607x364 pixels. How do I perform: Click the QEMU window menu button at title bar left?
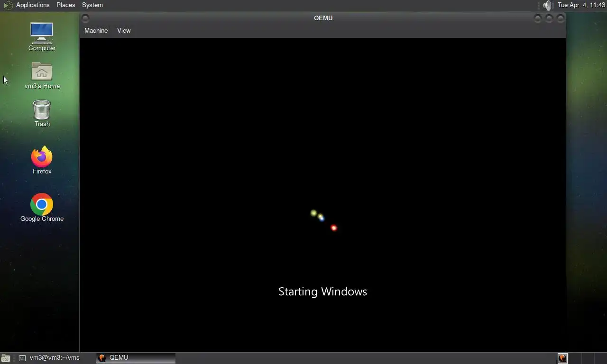(x=85, y=18)
